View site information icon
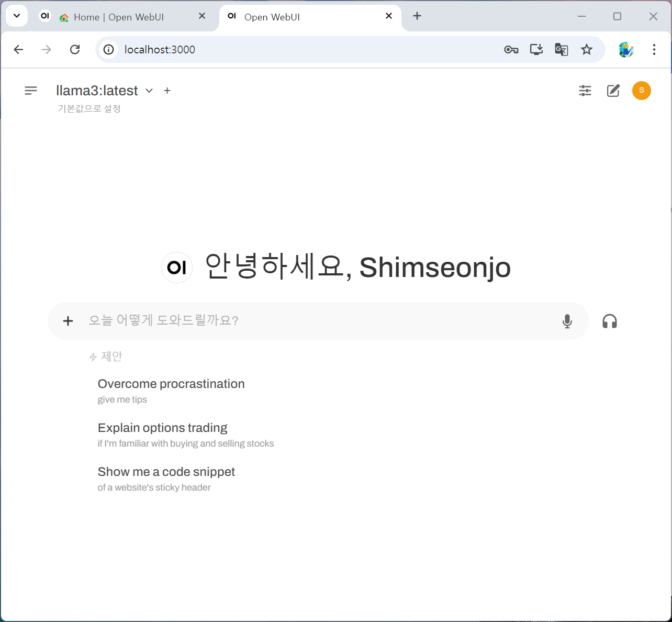The height and width of the screenshot is (622, 672). click(x=108, y=50)
